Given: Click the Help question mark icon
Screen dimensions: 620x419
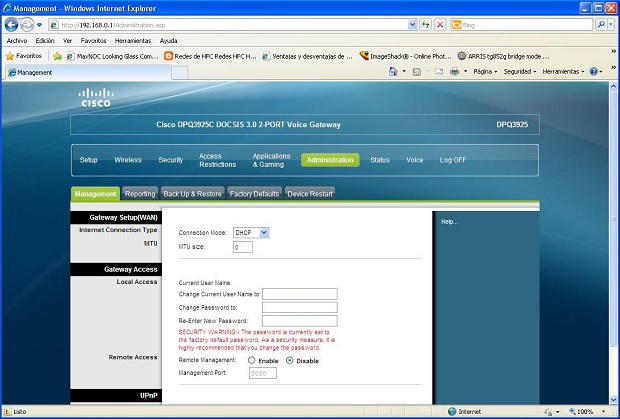Looking at the screenshot, I should [594, 72].
